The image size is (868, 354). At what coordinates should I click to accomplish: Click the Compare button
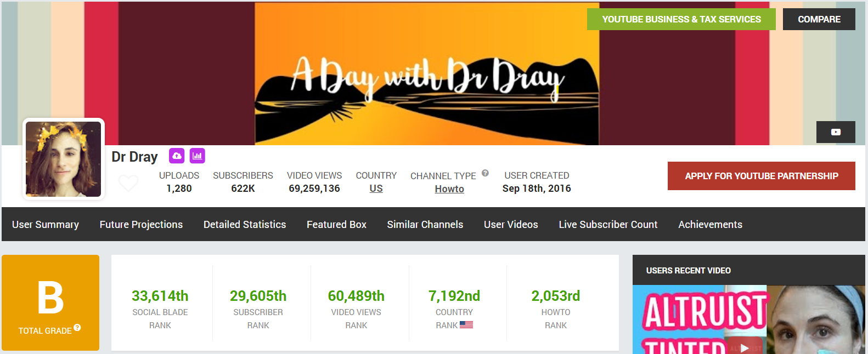point(819,19)
